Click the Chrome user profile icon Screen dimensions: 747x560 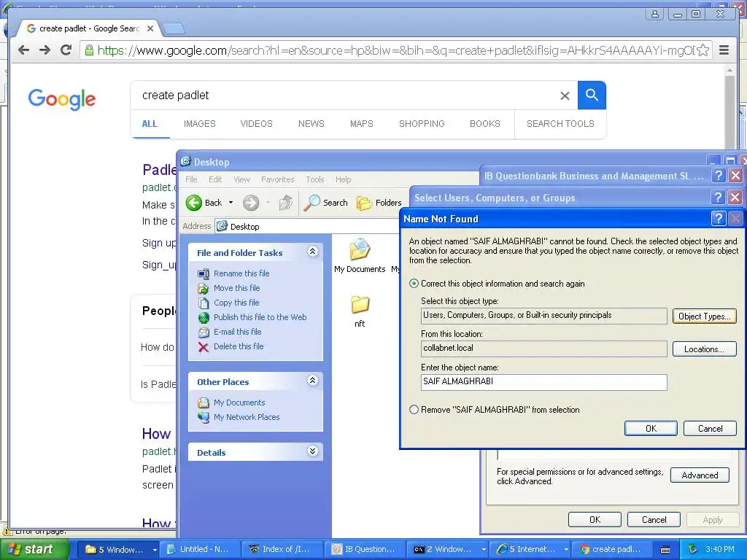click(655, 14)
